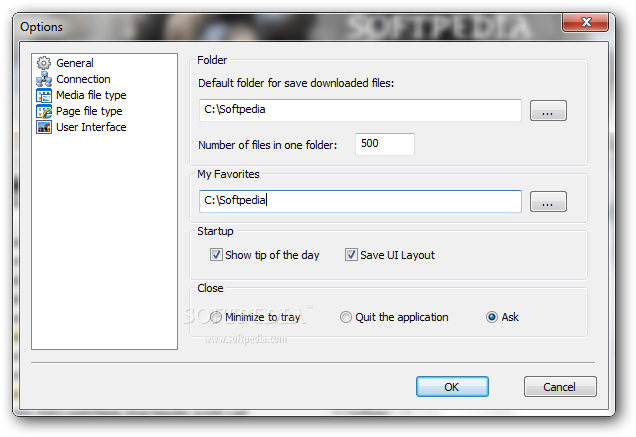Toggle Show tip of the day checkbox
636x437 pixels.
pos(216,255)
